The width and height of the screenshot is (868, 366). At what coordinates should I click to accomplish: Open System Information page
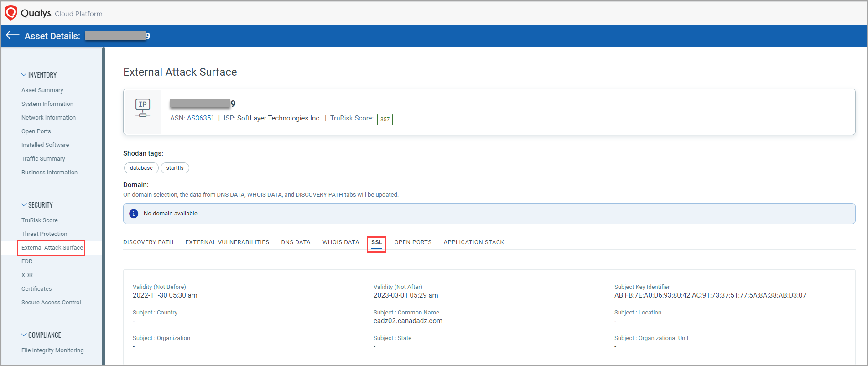[47, 104]
